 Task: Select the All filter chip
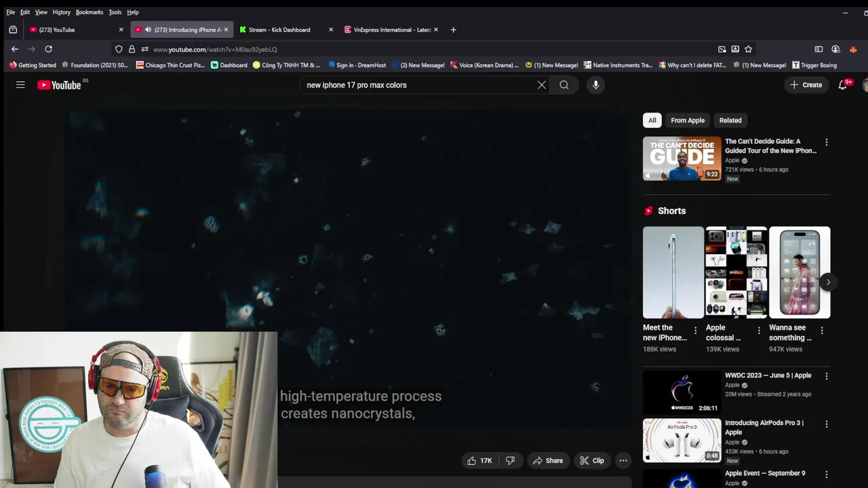point(652,120)
